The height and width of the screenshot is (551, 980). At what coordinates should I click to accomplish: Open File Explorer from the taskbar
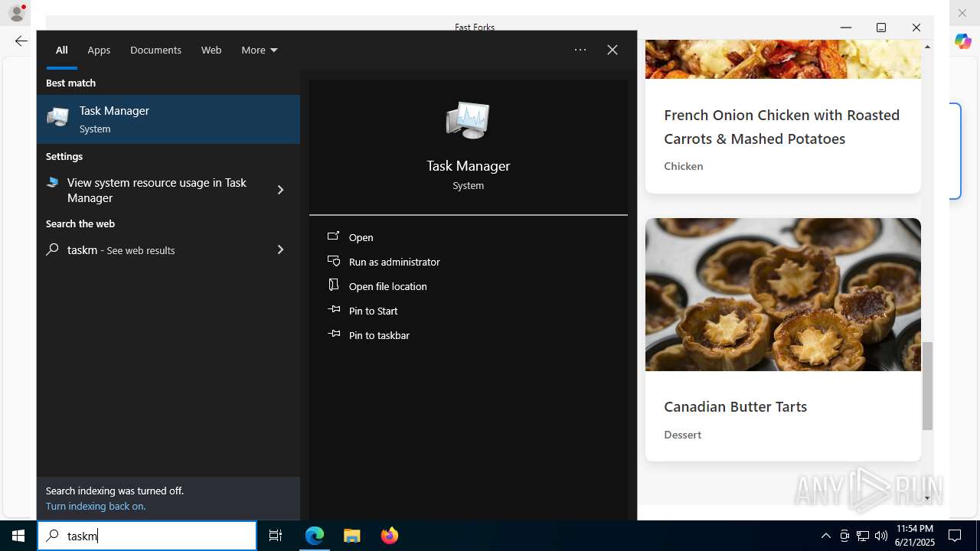(x=352, y=536)
